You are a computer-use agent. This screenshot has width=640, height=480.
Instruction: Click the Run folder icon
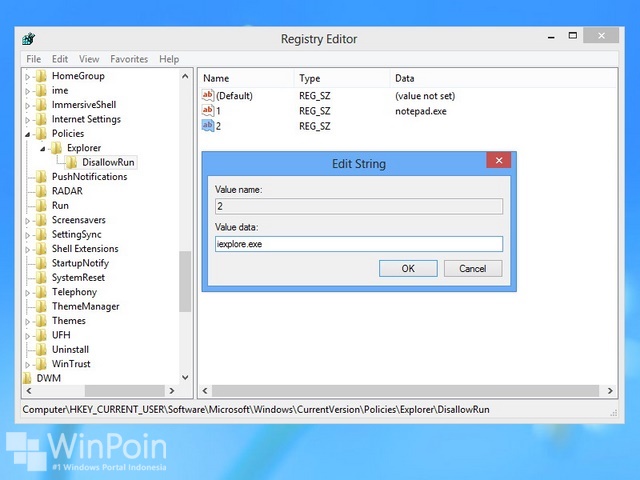point(41,206)
